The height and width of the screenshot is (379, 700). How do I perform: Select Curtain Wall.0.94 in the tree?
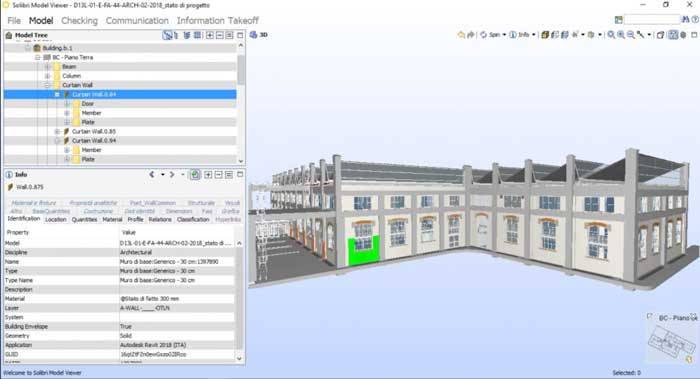(x=94, y=141)
